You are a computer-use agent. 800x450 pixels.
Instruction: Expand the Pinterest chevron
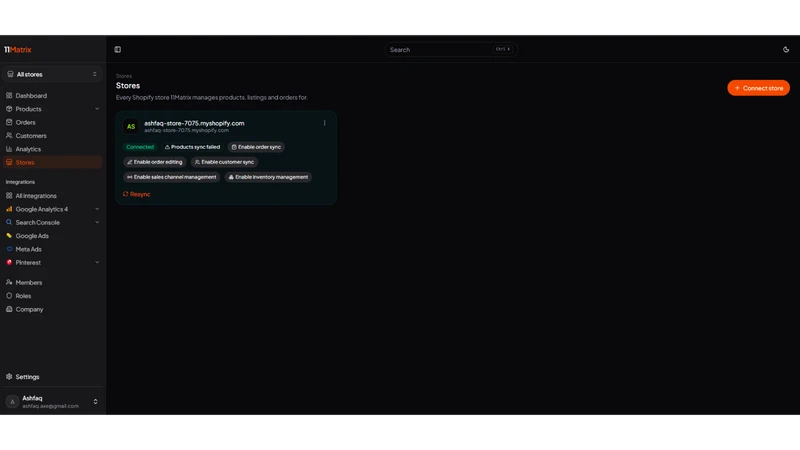click(97, 263)
